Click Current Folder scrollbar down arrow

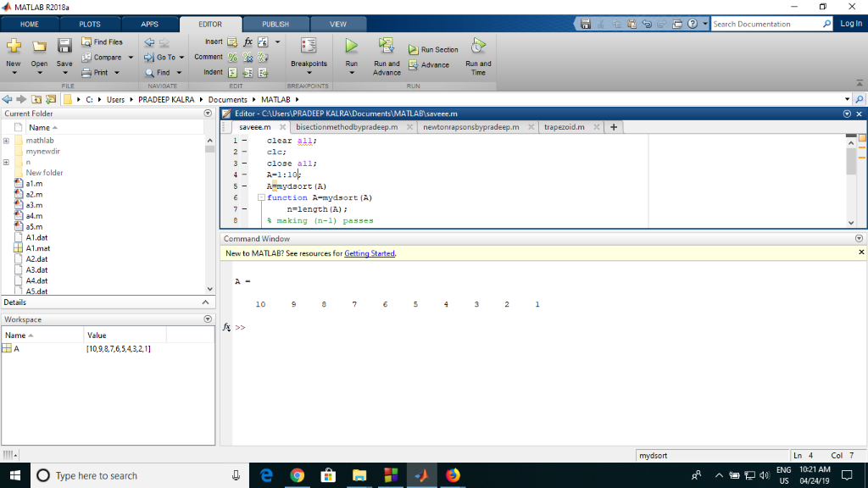tap(210, 289)
